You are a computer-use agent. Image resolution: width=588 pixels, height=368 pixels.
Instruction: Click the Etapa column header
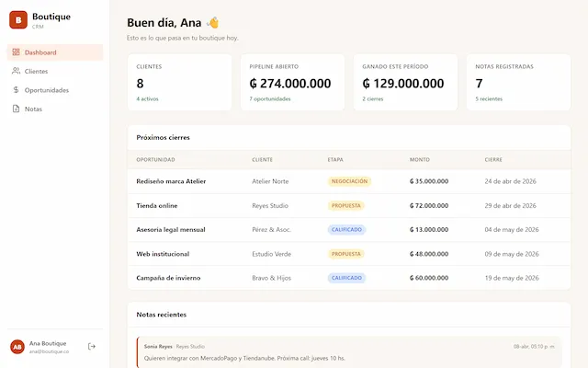click(335, 159)
